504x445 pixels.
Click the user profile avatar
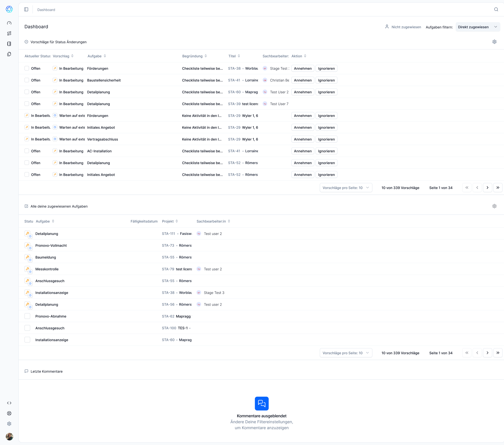pyautogui.click(x=9, y=437)
